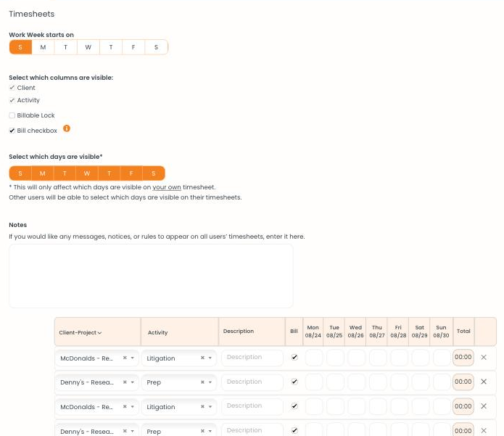Toggle Monday in visible days selector

[x=43, y=173]
